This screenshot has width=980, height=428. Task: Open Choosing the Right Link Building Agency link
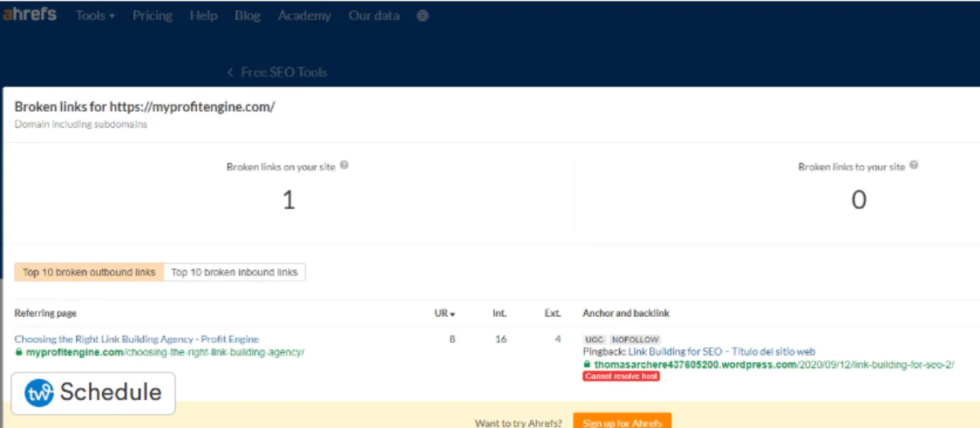point(136,339)
